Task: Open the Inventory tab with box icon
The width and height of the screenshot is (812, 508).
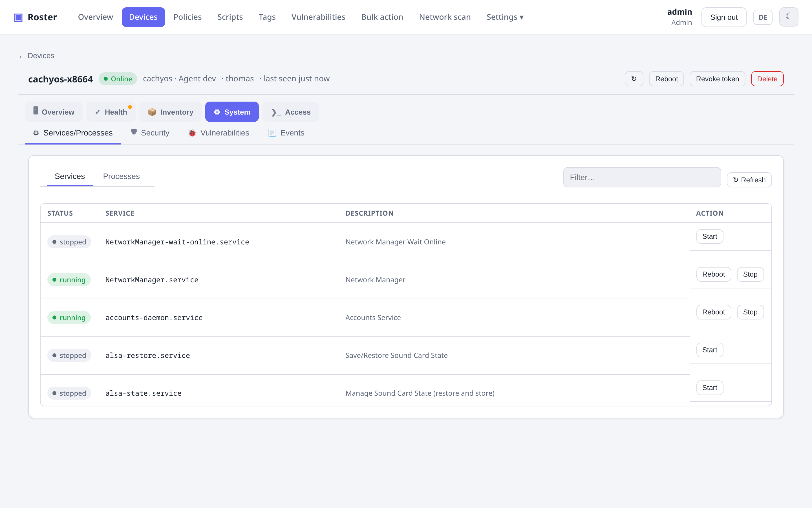Action: click(171, 112)
